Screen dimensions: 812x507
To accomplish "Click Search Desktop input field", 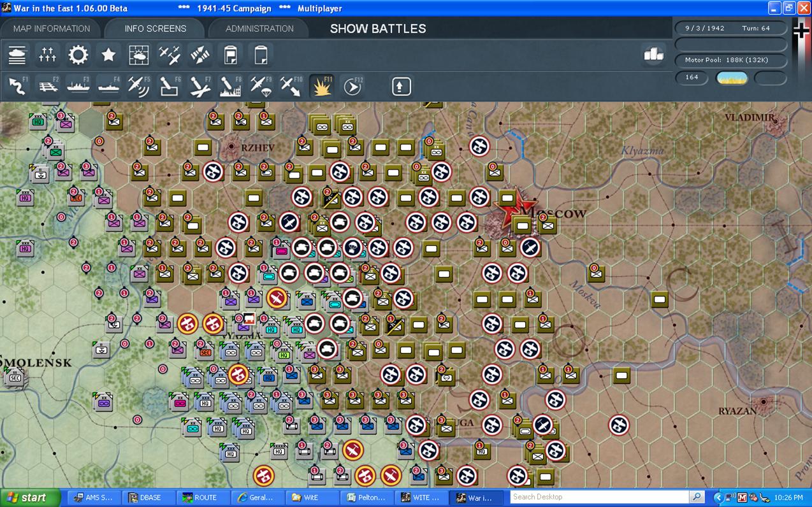I will tap(599, 497).
